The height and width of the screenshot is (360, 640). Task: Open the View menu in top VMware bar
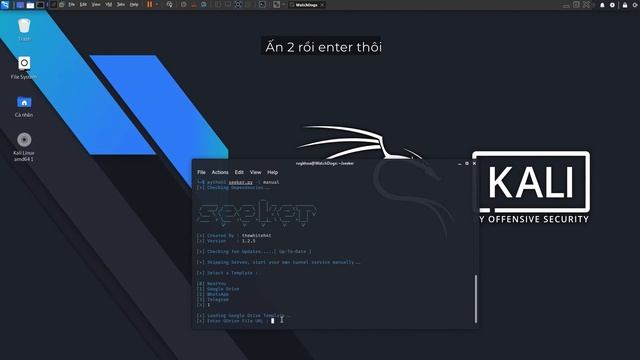96,4
